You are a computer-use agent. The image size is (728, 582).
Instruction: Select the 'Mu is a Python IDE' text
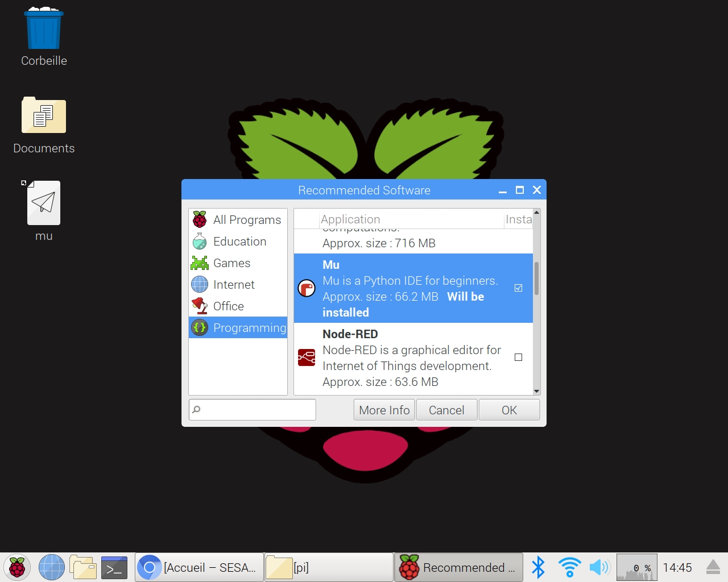tap(410, 281)
